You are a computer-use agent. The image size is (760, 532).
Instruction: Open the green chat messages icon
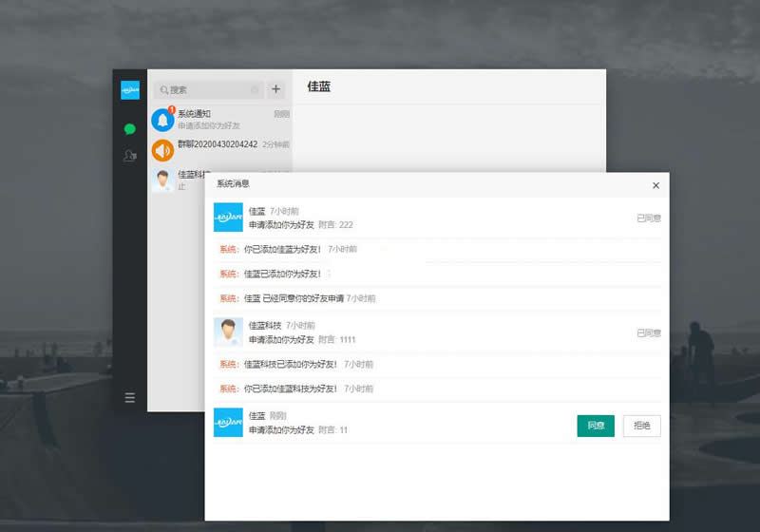click(129, 128)
